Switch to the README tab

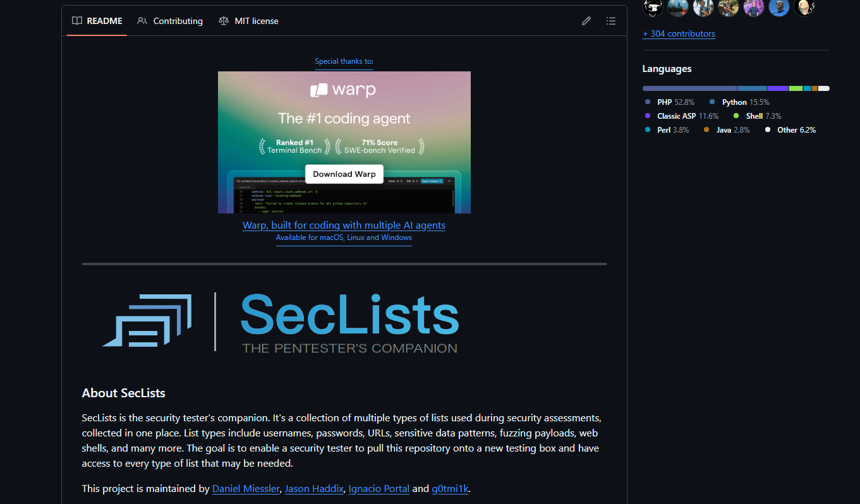coord(97,21)
